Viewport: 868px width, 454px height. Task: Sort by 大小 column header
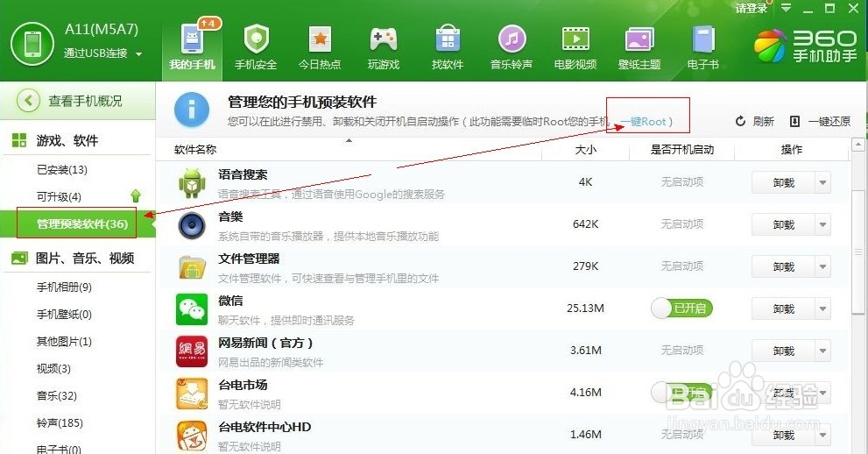(586, 150)
